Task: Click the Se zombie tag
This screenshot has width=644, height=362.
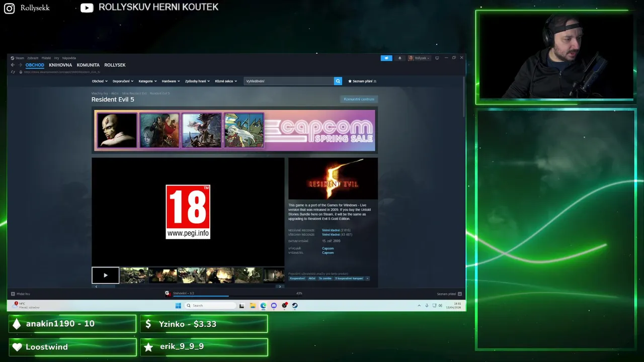Action: click(x=325, y=278)
